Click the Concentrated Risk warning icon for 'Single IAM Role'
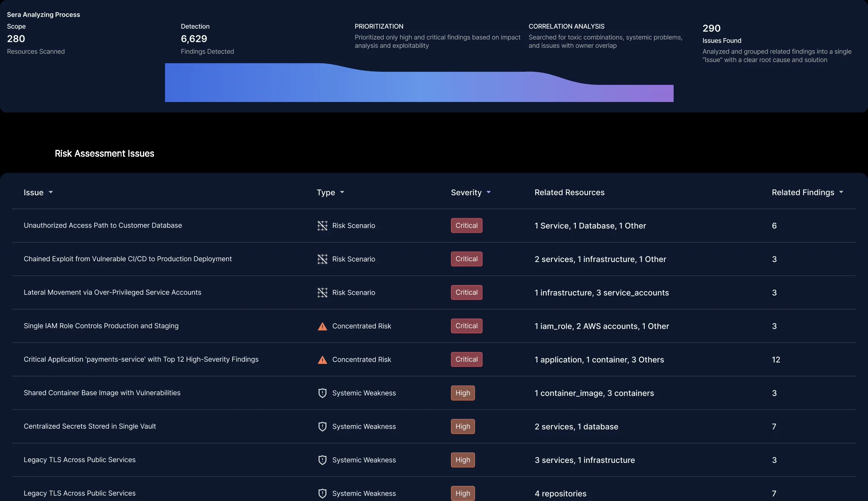The height and width of the screenshot is (501, 868). (322, 326)
